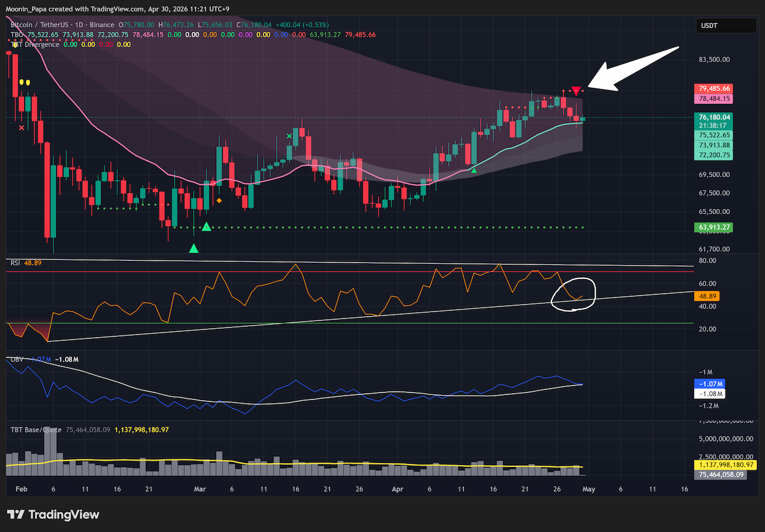Click the yellow volume tag 1,137,998,180.97
Viewport: 765px width, 532px height.
point(724,465)
